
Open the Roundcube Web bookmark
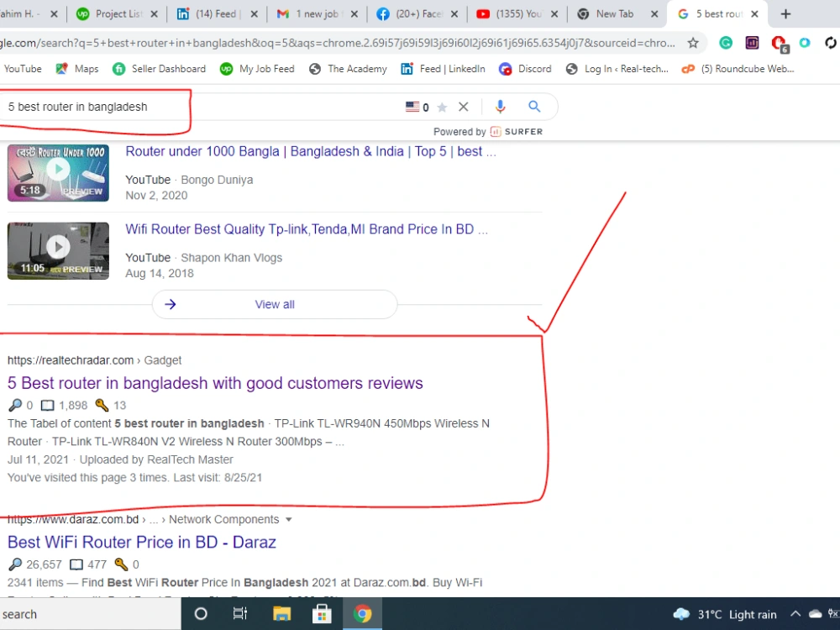click(x=738, y=69)
